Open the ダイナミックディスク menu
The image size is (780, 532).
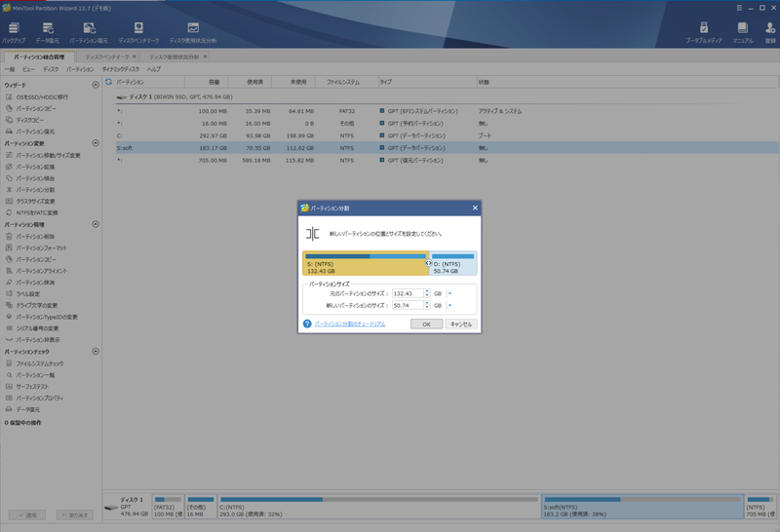121,69
